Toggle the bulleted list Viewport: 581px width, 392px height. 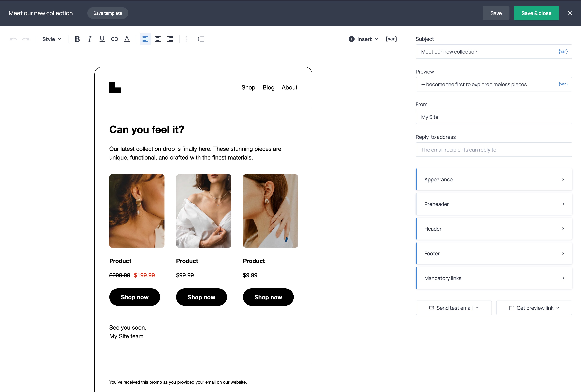(x=188, y=39)
